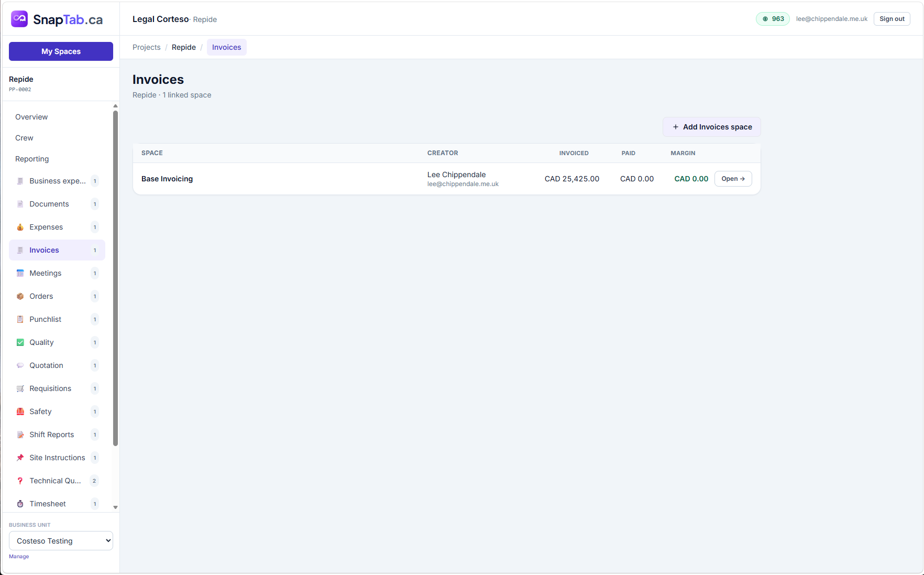
Task: Open the Orders section label
Action: pyautogui.click(x=41, y=296)
